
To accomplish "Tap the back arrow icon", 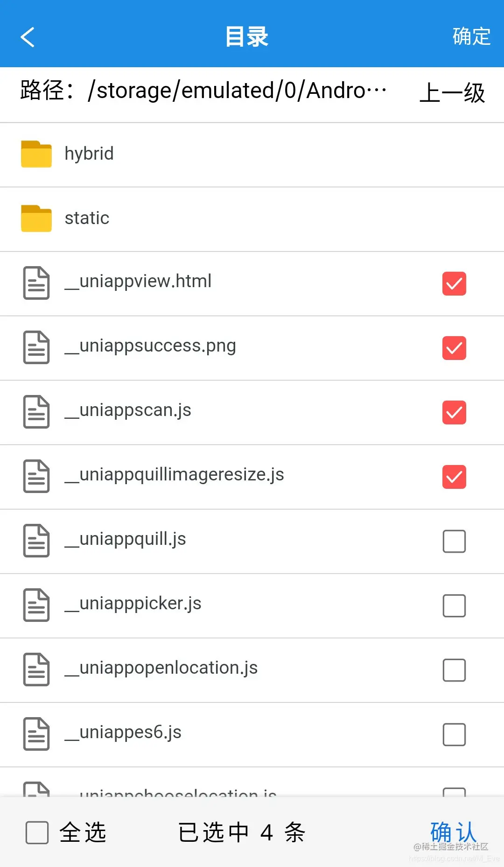I will coord(28,37).
